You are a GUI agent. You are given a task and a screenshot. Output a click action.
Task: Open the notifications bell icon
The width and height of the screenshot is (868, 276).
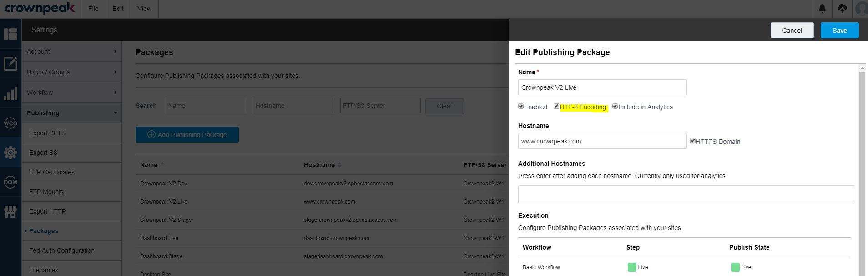[823, 9]
